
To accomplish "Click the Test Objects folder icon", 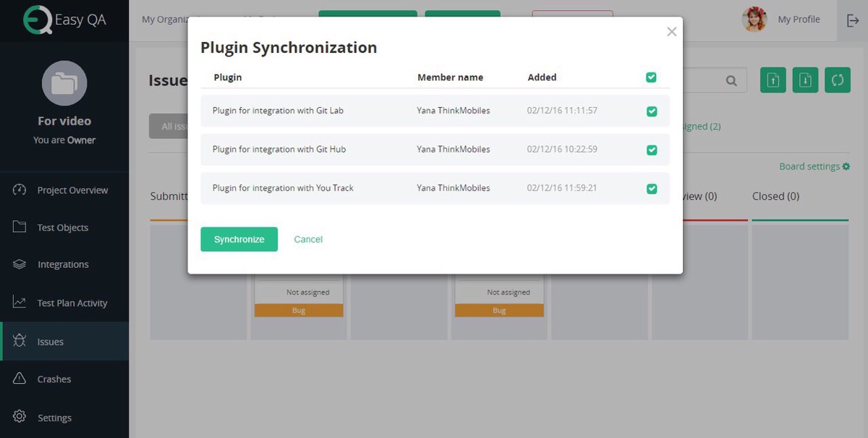I will coord(20,227).
